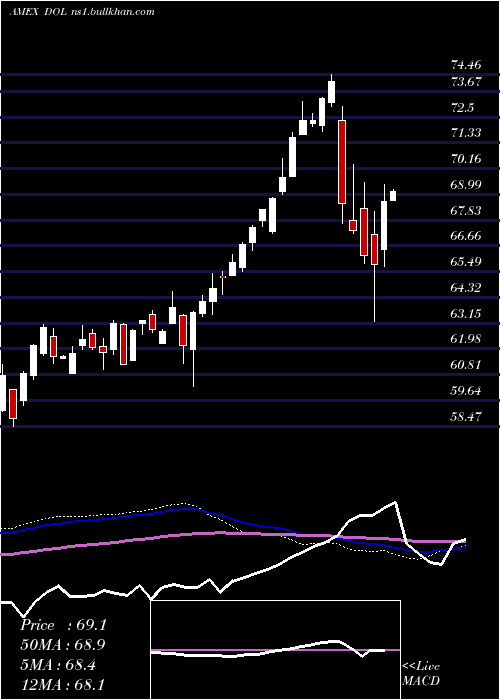Click the 50MA : 68.9 readout
This screenshot has width=500, height=700.
click(63, 645)
